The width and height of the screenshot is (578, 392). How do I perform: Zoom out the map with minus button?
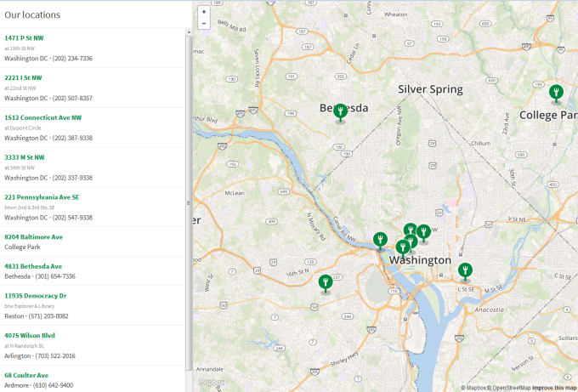click(x=204, y=23)
